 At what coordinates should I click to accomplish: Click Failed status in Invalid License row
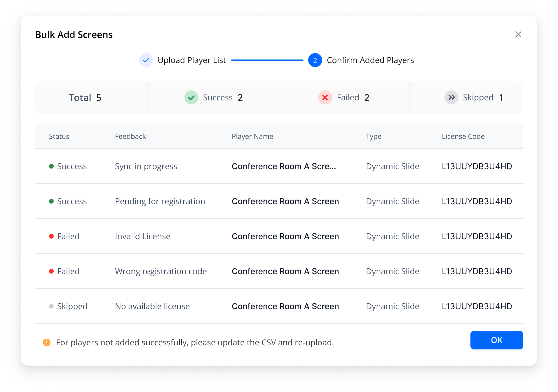[x=68, y=236]
